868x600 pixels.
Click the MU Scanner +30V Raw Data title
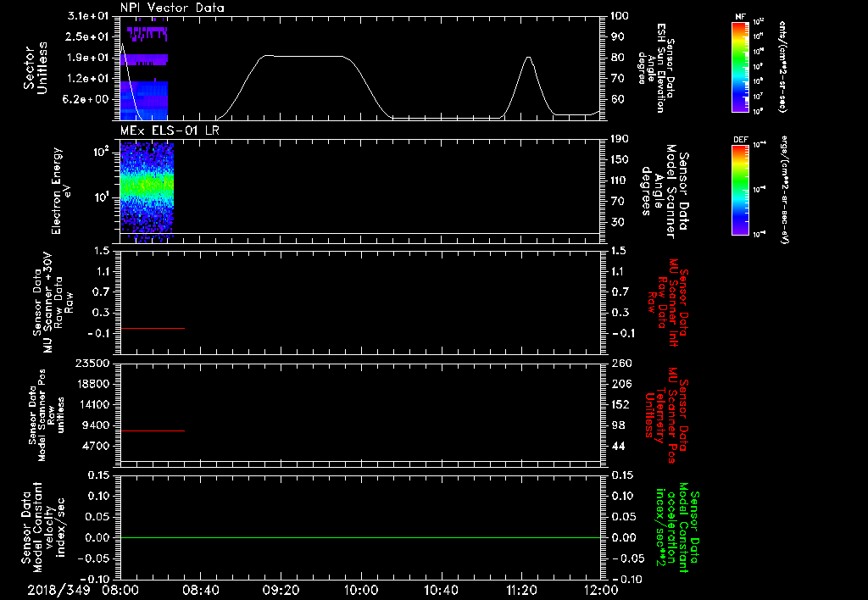point(52,303)
